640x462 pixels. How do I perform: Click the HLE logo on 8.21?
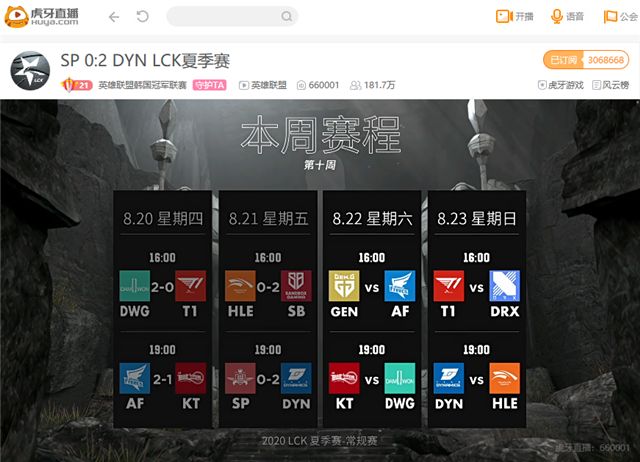coord(240,286)
